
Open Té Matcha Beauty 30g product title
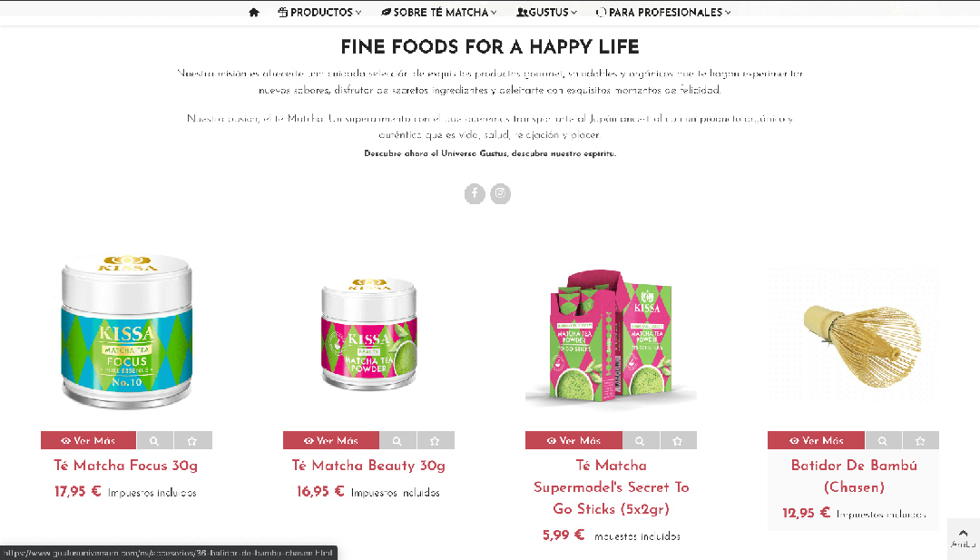(x=368, y=466)
